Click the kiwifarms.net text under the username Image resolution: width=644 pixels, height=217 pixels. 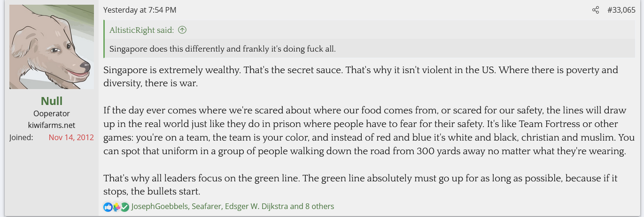pyautogui.click(x=52, y=125)
